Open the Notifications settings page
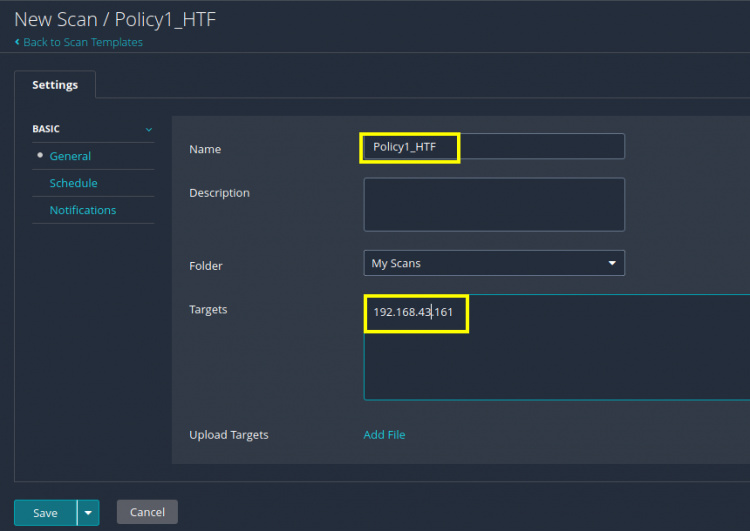Image resolution: width=750 pixels, height=531 pixels. click(82, 210)
